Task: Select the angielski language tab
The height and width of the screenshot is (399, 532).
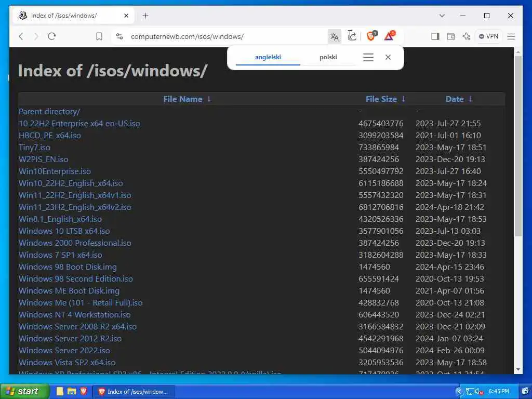Action: pos(268,57)
